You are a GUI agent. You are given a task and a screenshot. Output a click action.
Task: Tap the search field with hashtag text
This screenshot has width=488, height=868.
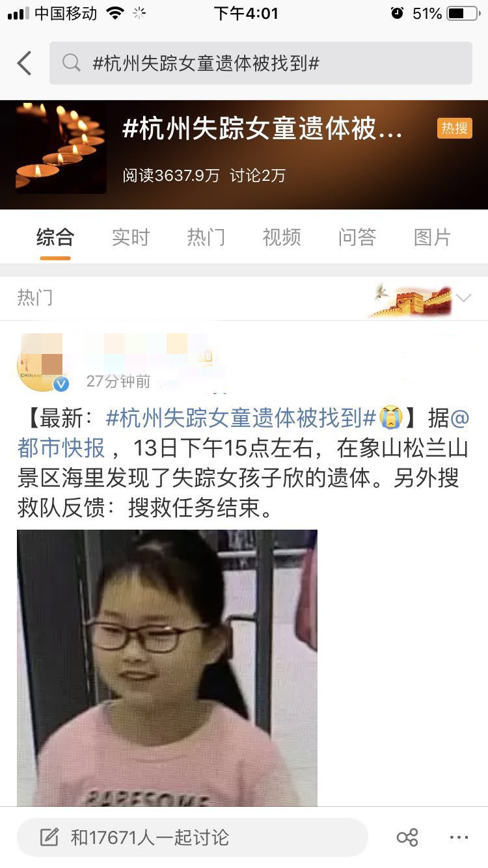(261, 63)
